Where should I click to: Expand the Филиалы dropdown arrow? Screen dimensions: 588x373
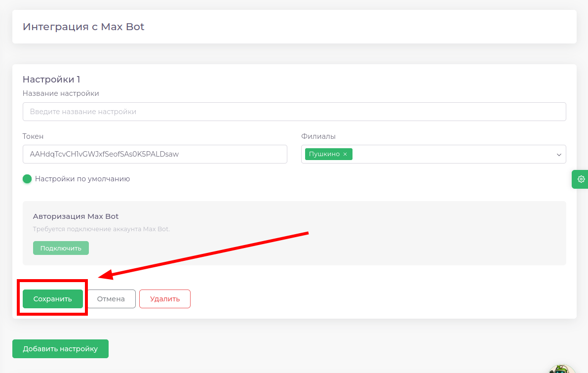pos(559,155)
